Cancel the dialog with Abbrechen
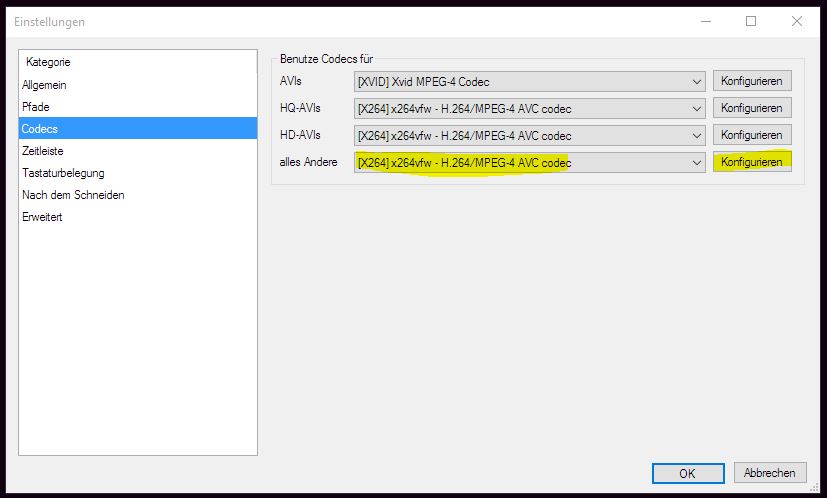The image size is (827, 498). (x=770, y=473)
